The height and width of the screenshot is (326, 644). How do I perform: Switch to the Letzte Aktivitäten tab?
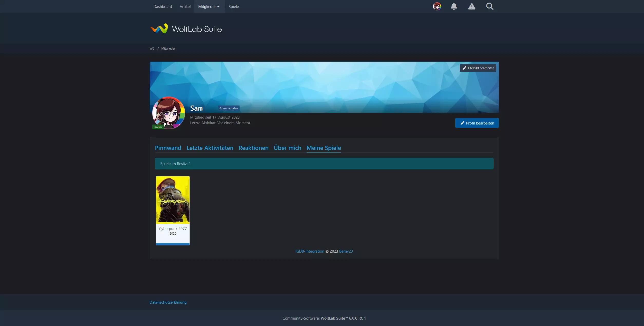pyautogui.click(x=210, y=148)
